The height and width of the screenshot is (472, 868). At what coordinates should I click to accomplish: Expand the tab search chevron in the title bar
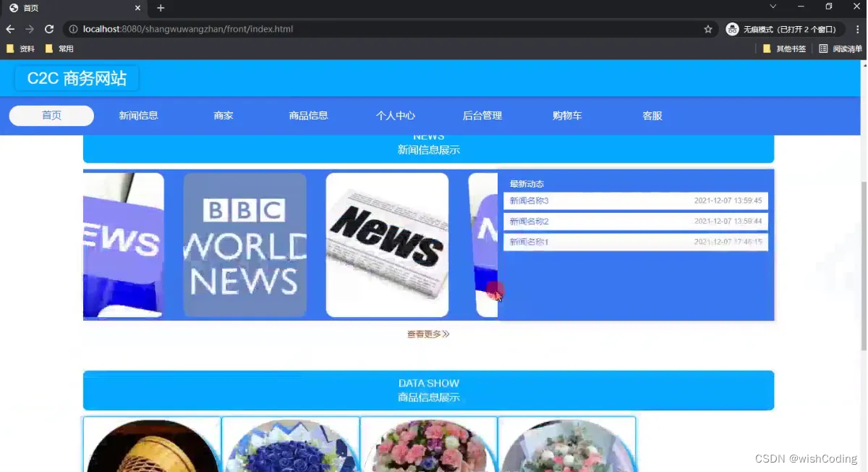pos(773,7)
